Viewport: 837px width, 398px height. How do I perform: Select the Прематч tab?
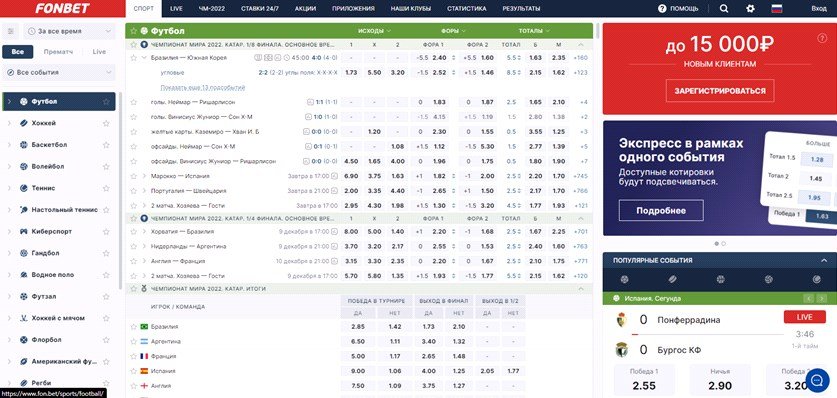[58, 52]
